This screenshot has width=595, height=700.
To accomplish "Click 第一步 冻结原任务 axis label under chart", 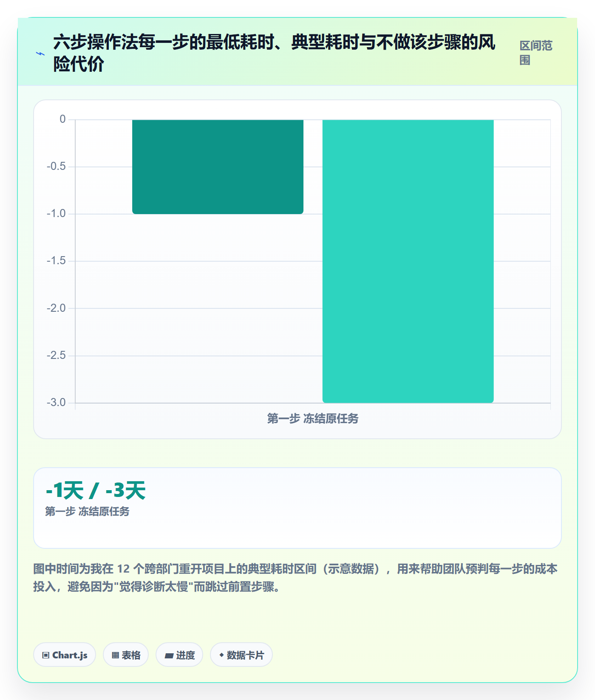I will pyautogui.click(x=313, y=418).
